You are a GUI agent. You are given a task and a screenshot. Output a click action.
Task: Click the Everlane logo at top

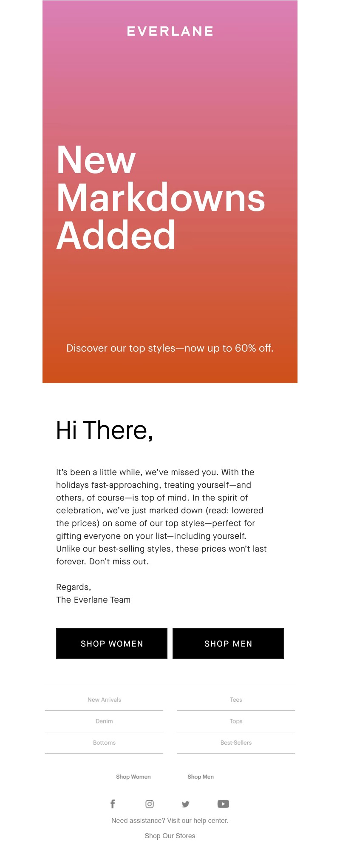pos(170,31)
